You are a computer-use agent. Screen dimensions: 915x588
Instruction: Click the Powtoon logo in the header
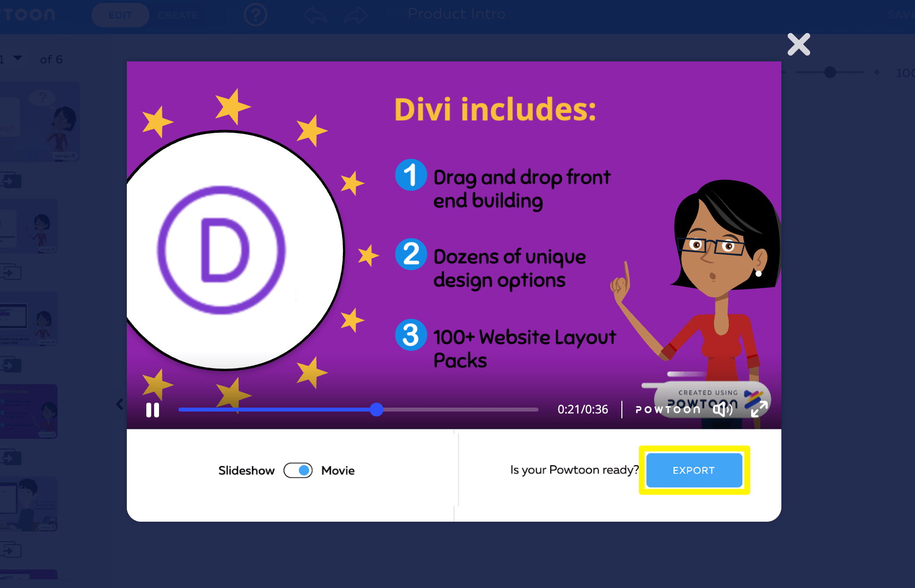27,15
